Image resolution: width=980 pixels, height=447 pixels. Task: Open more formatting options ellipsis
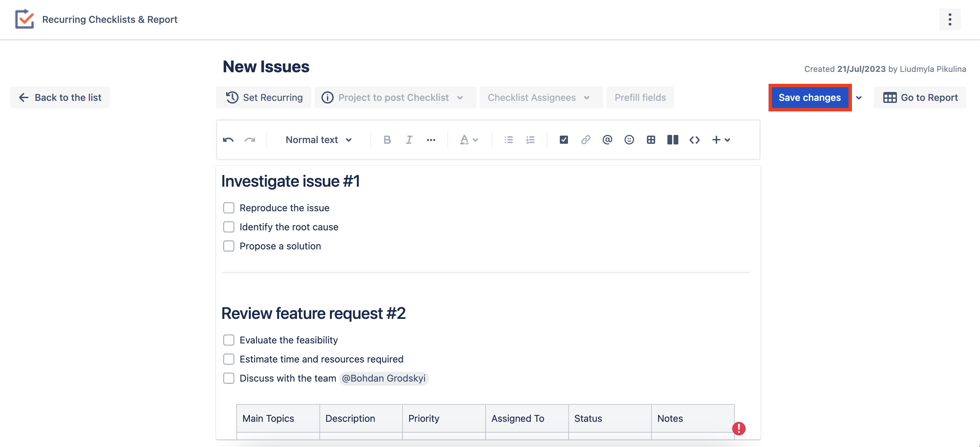pos(431,140)
